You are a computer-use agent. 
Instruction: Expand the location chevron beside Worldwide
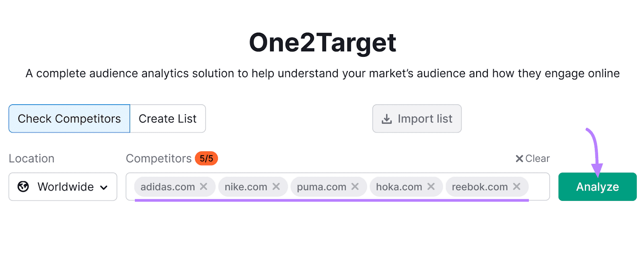tap(104, 187)
